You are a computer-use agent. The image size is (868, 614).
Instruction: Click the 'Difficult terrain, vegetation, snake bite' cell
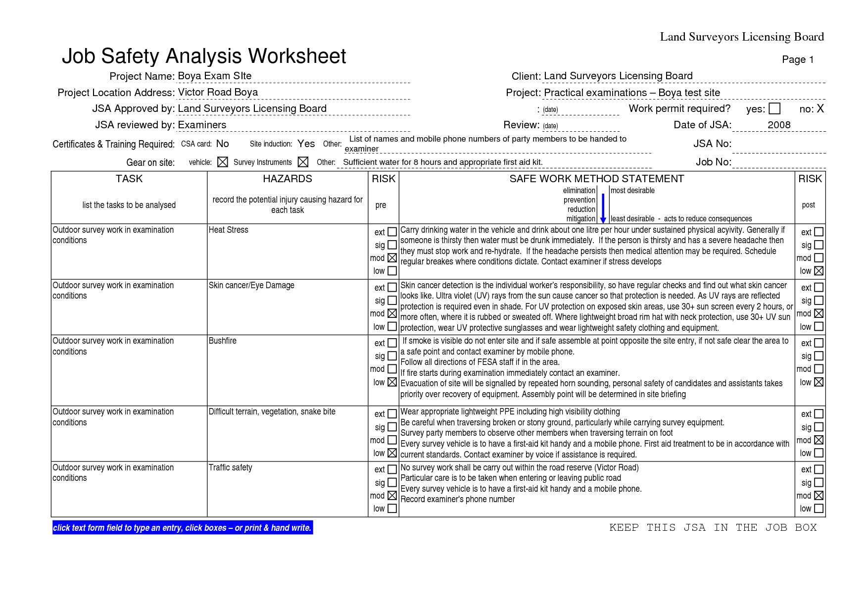tap(288, 434)
